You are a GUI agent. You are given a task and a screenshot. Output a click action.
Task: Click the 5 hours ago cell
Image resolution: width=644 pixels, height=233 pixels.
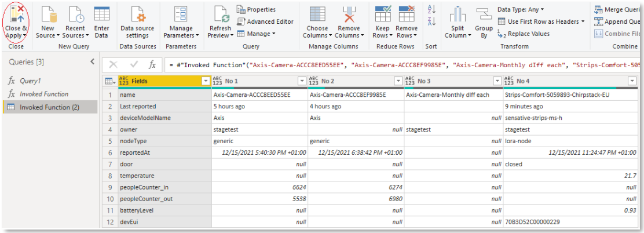pyautogui.click(x=259, y=107)
